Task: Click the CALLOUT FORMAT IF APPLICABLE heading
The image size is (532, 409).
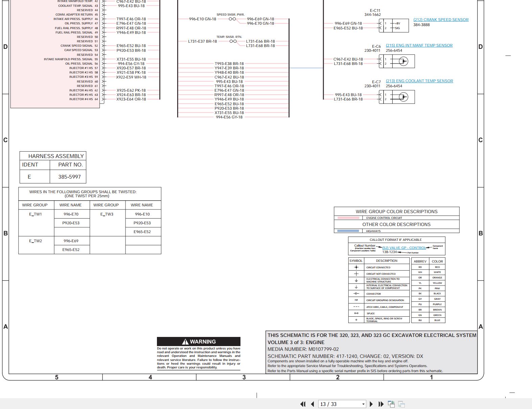Action: click(396, 240)
